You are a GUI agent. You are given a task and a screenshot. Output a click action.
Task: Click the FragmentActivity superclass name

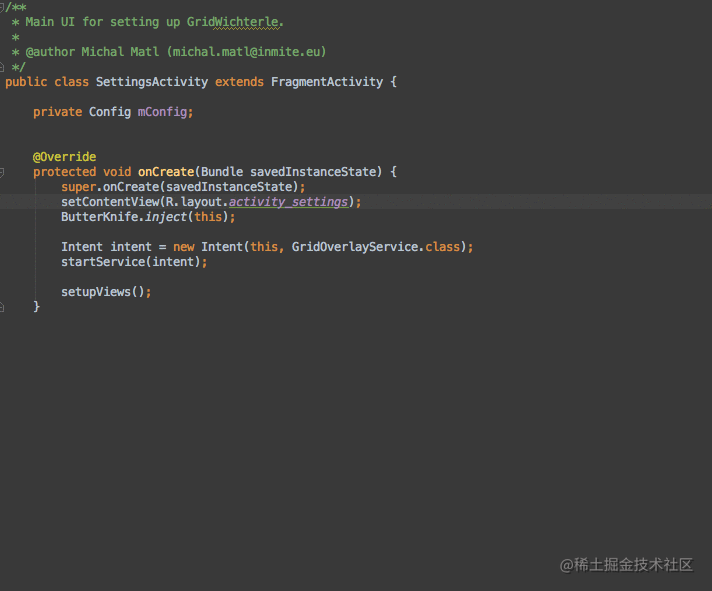pos(327,82)
